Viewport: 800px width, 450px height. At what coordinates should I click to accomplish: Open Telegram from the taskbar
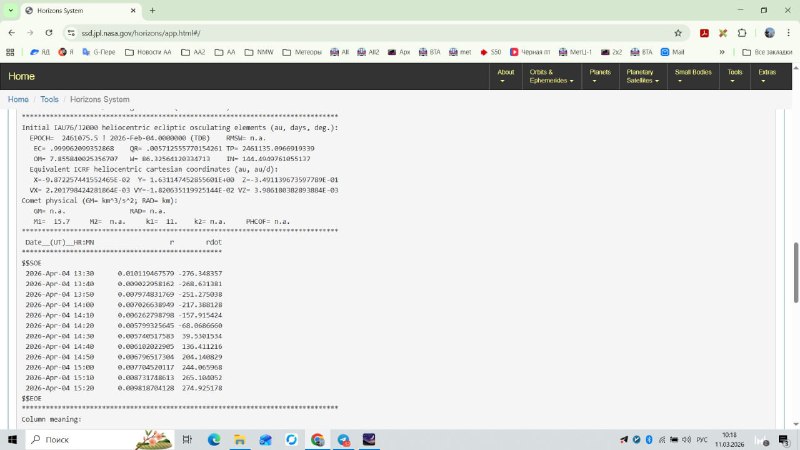click(x=343, y=439)
